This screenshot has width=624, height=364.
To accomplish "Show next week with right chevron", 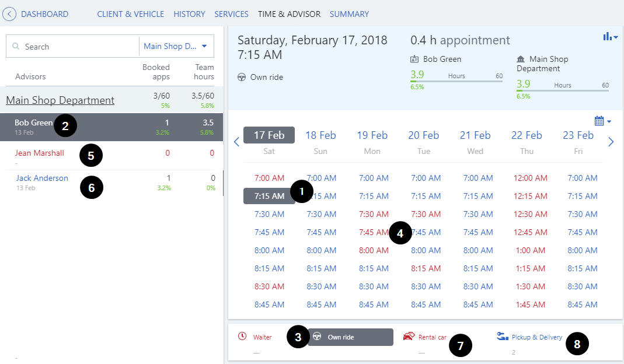I will pyautogui.click(x=611, y=142).
